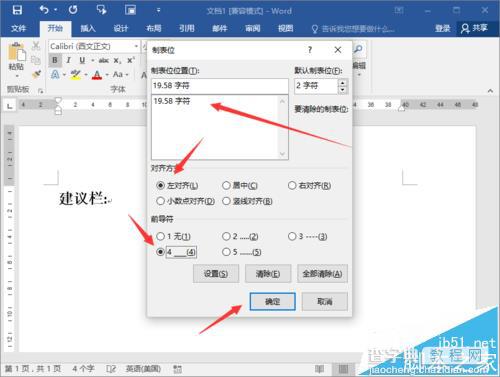Click the red font color A icon
The image size is (500, 377).
(97, 75)
